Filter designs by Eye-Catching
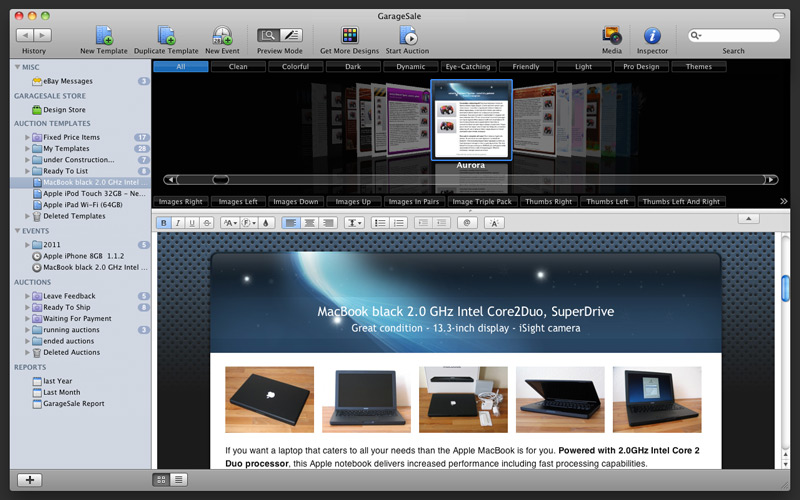 click(468, 66)
